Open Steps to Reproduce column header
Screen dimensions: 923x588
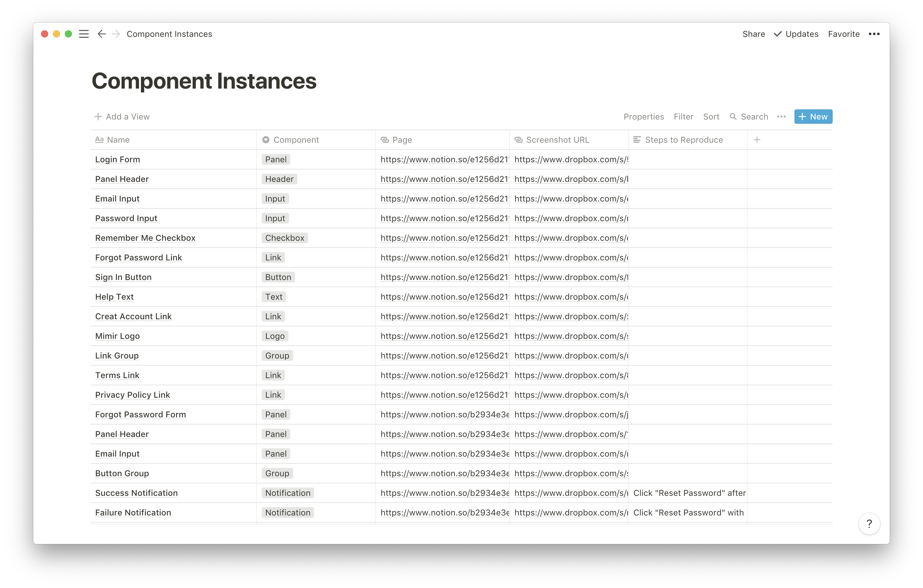(x=683, y=140)
